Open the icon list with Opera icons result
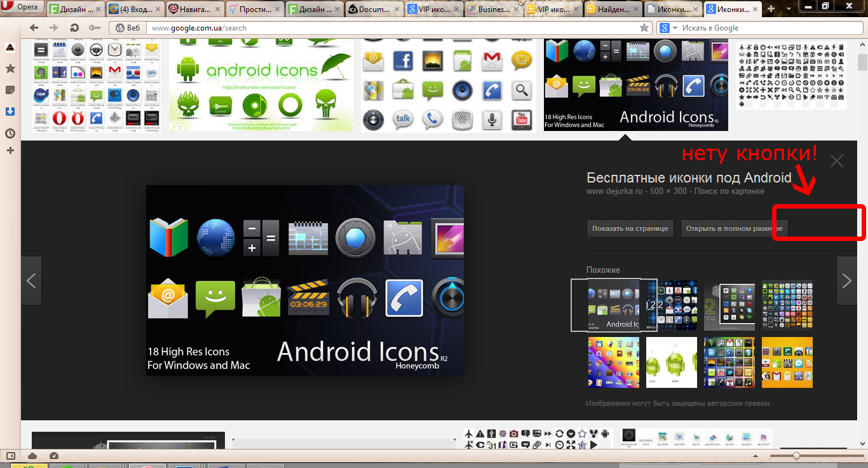Screen dimensions: 868x468 point(96,85)
